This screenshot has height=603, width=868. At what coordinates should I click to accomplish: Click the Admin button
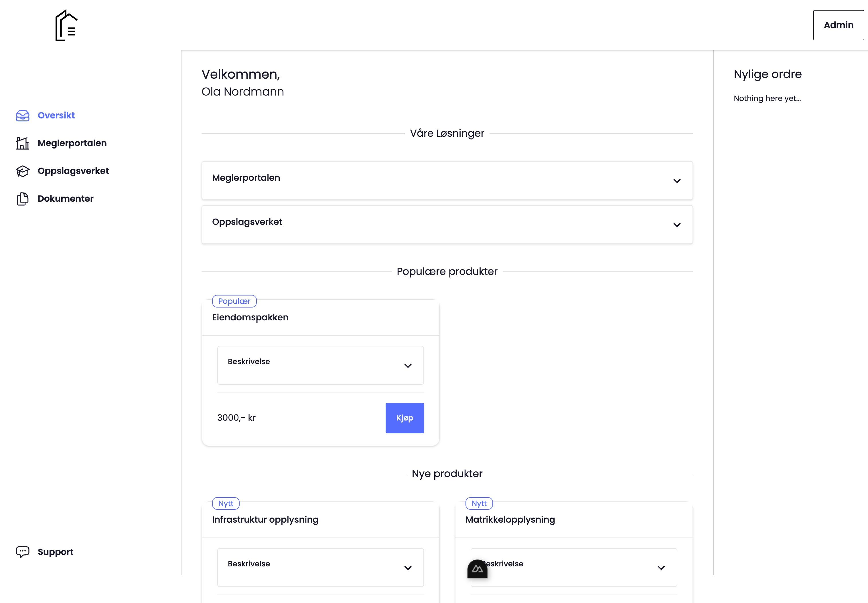[838, 25]
